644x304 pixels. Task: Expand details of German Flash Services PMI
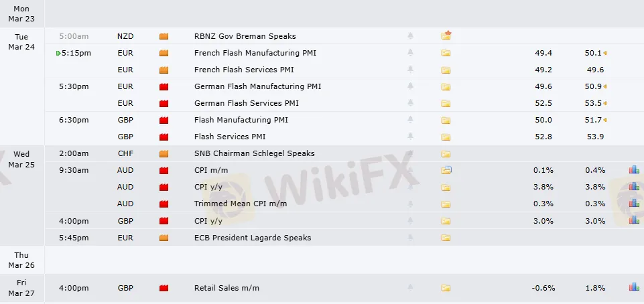click(446, 103)
